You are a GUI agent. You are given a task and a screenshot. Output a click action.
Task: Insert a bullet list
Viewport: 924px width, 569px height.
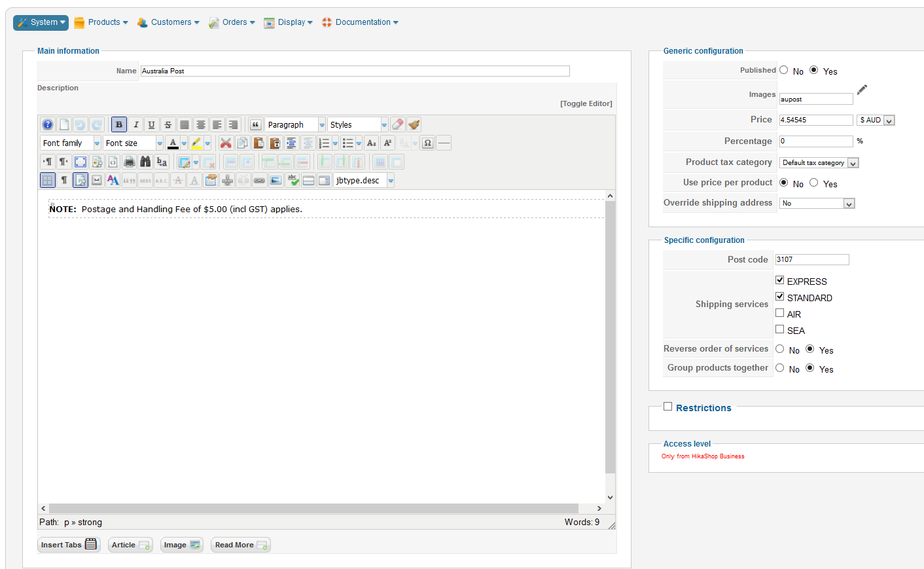[x=348, y=143]
